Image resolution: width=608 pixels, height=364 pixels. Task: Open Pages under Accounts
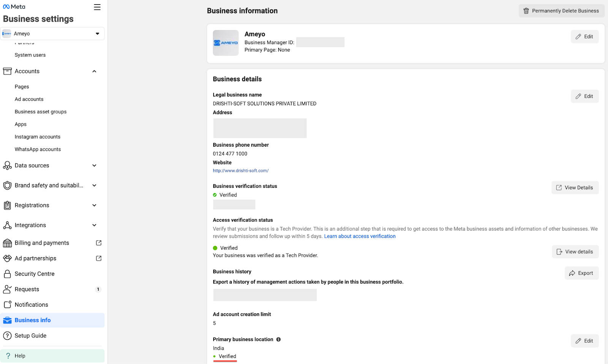(x=22, y=87)
